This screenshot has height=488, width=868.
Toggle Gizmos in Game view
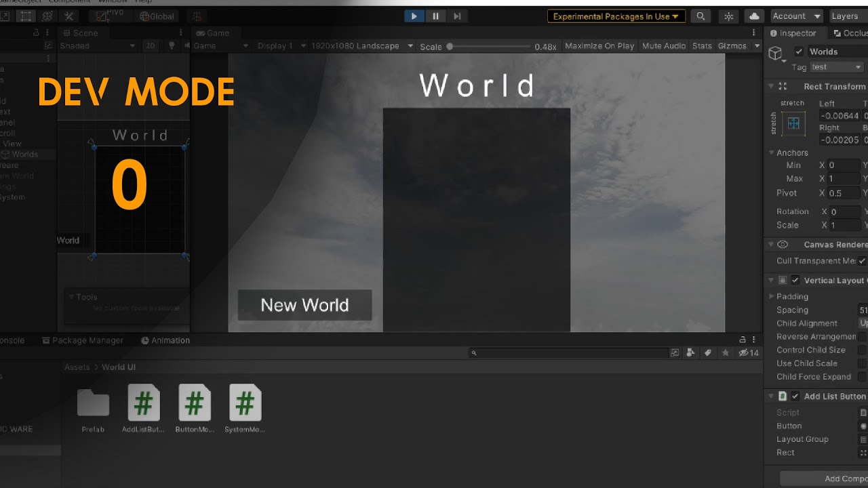[732, 46]
